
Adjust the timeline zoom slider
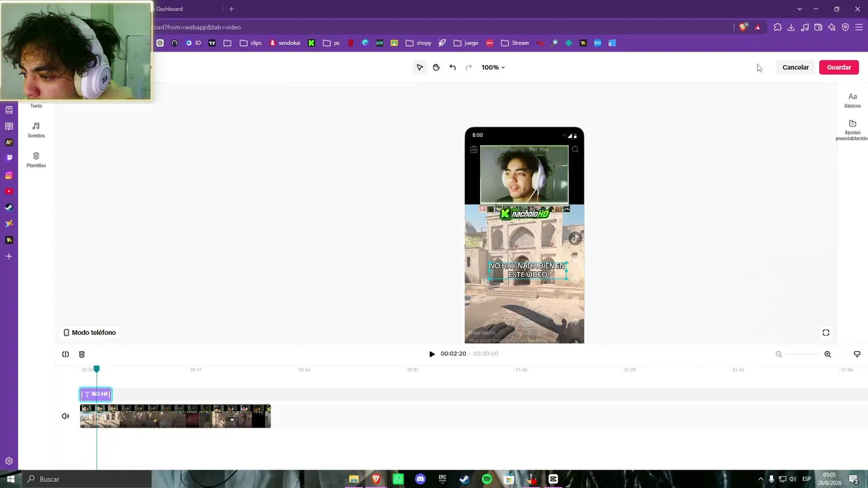(x=803, y=354)
